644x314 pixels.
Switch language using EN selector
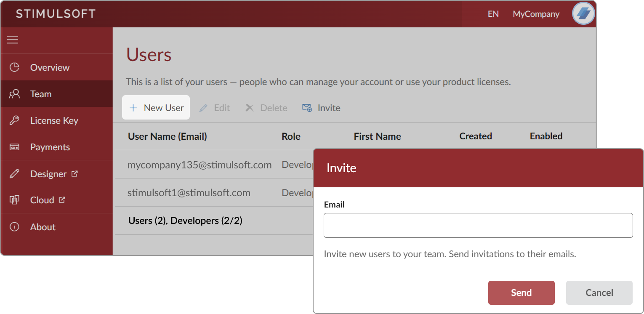pyautogui.click(x=493, y=14)
